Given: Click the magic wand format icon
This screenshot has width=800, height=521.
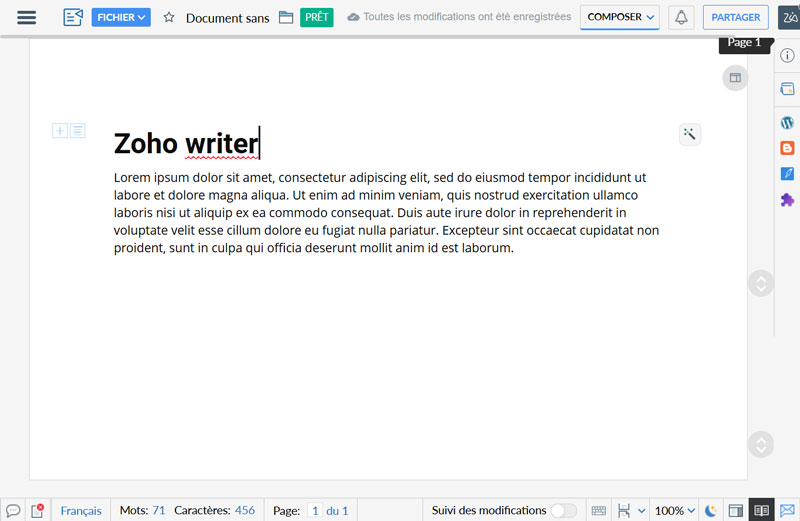Looking at the screenshot, I should [690, 134].
